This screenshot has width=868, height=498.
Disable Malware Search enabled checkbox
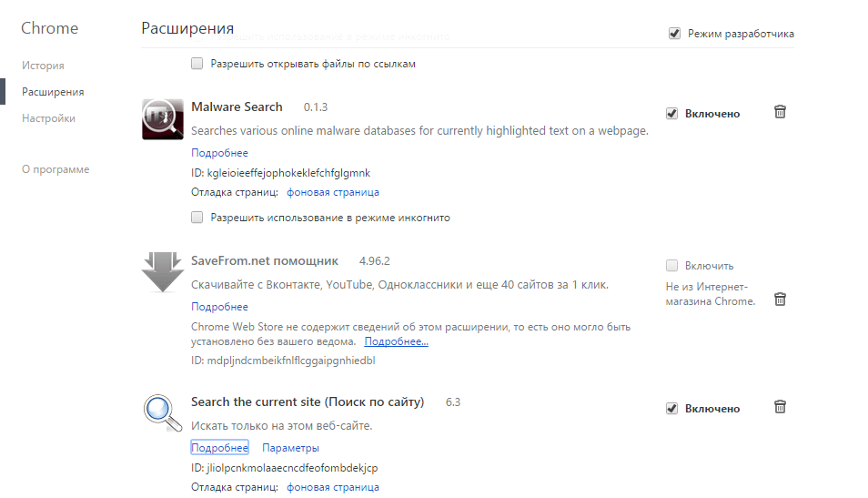671,114
